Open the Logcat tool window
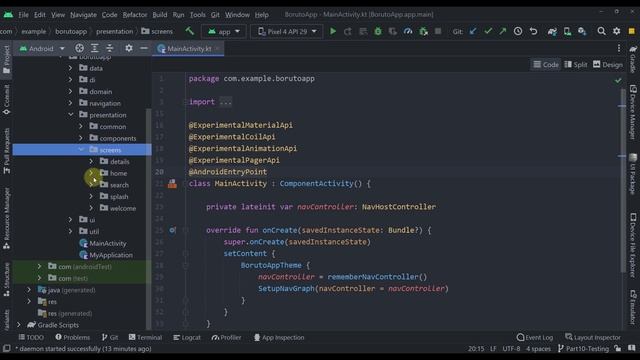This screenshot has width=640, height=360. pos(187,338)
